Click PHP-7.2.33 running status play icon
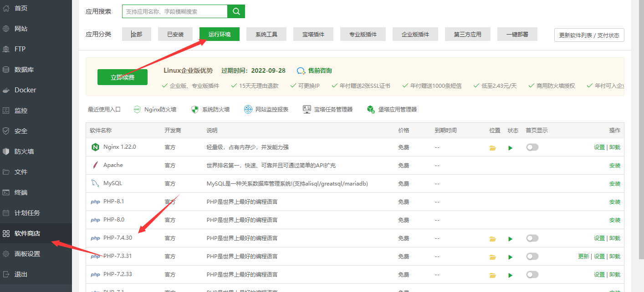The width and height of the screenshot is (644, 292). pos(511,275)
